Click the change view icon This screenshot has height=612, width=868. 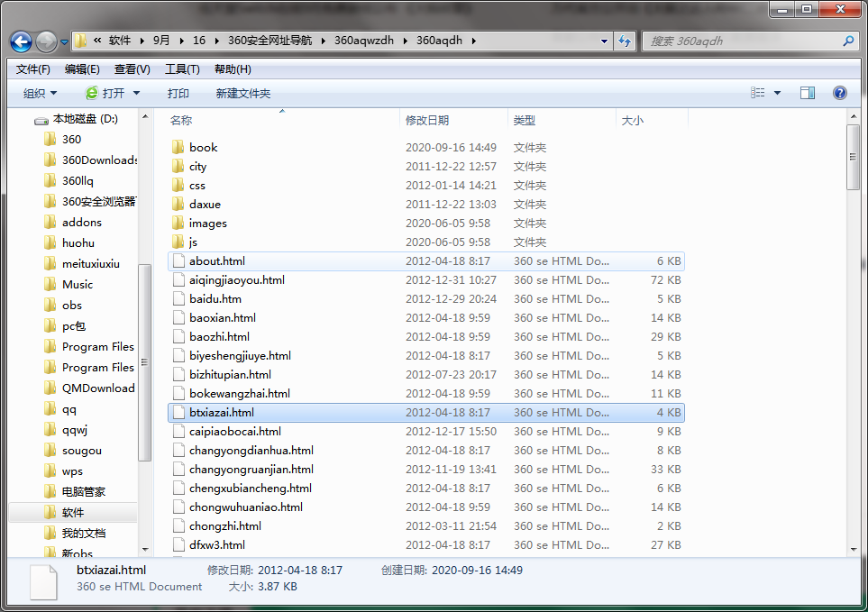point(758,93)
